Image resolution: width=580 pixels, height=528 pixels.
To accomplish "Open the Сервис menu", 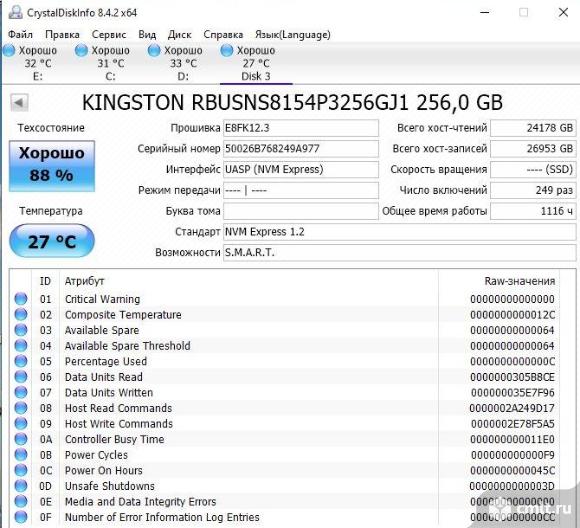I will point(109,34).
